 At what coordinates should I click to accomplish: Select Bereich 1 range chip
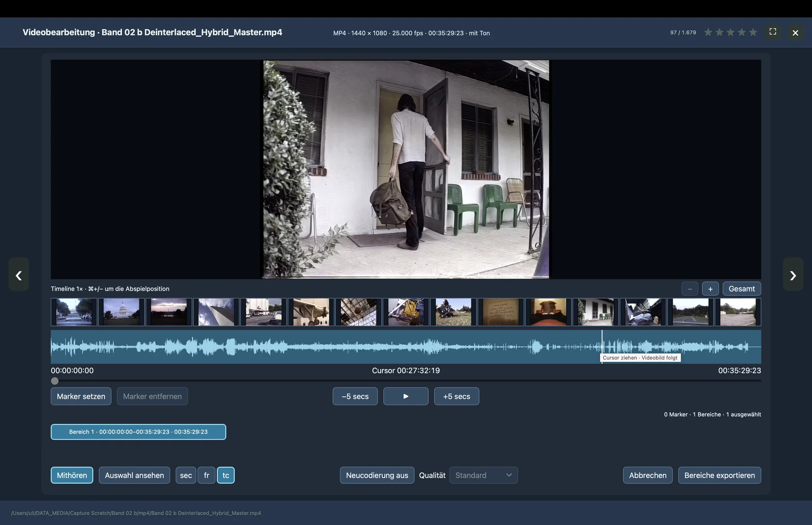(138, 432)
